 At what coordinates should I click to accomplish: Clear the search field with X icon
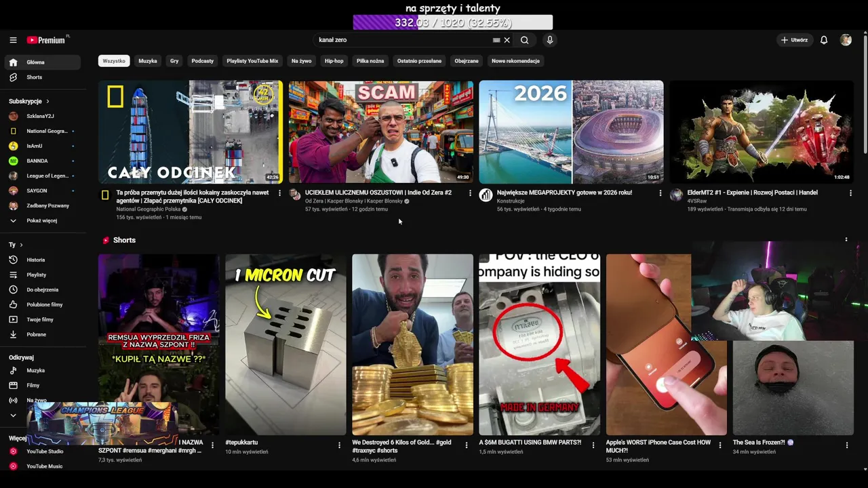[x=507, y=40]
